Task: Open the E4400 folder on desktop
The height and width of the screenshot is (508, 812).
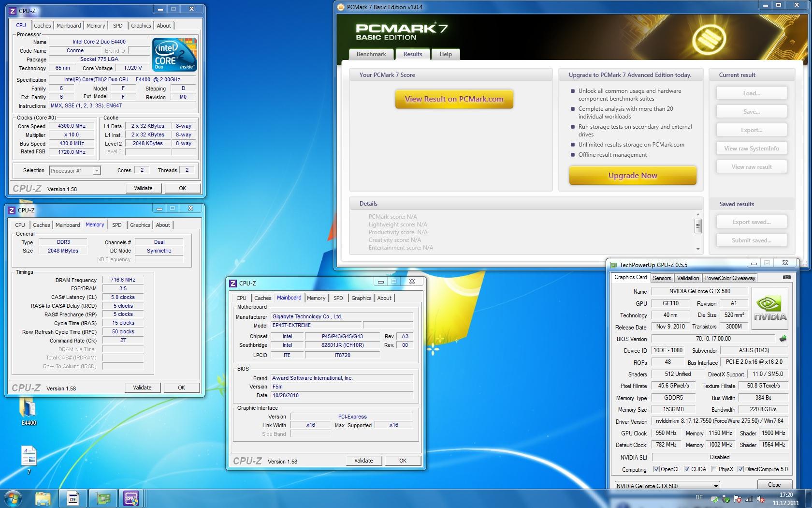Action: (x=29, y=412)
